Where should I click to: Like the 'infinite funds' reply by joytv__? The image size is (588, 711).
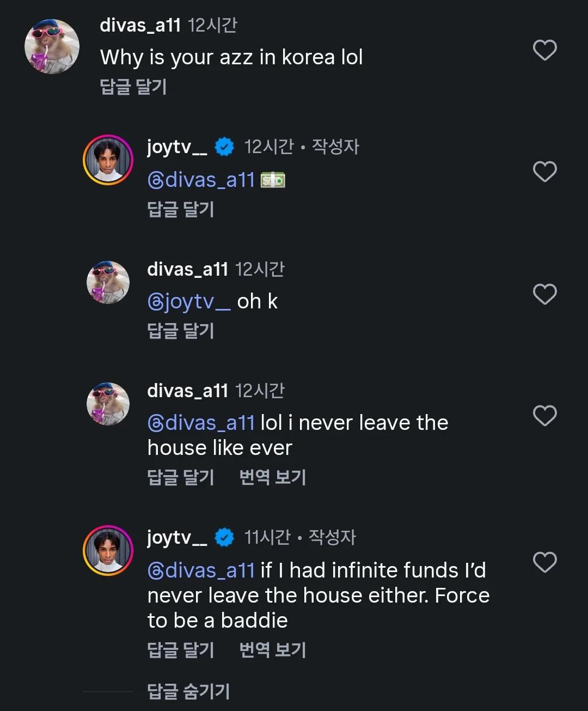point(544,562)
